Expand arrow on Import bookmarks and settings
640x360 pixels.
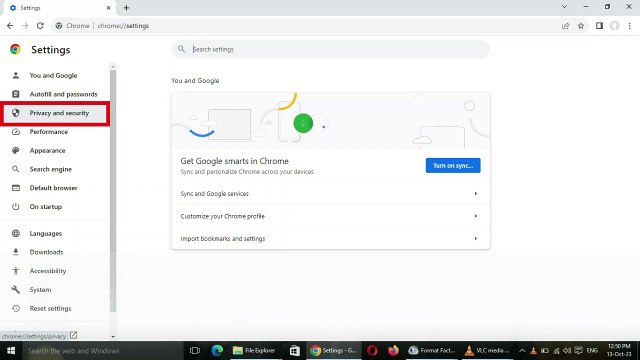(x=476, y=238)
